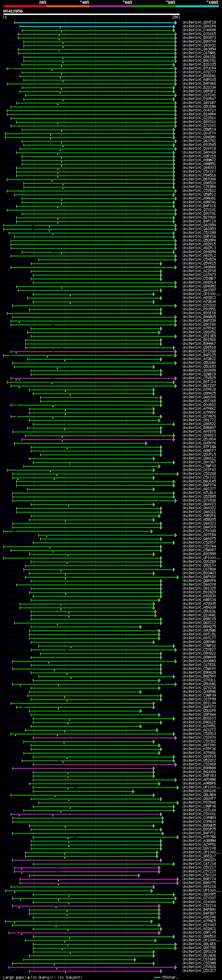Open hit UniRef100_C0KKH8
Image resolution: width=222 pixels, height=980 pixels.
(x=199, y=30)
